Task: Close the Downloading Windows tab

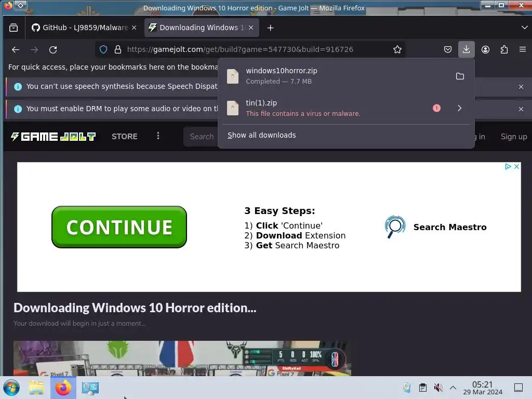Action: point(251,28)
